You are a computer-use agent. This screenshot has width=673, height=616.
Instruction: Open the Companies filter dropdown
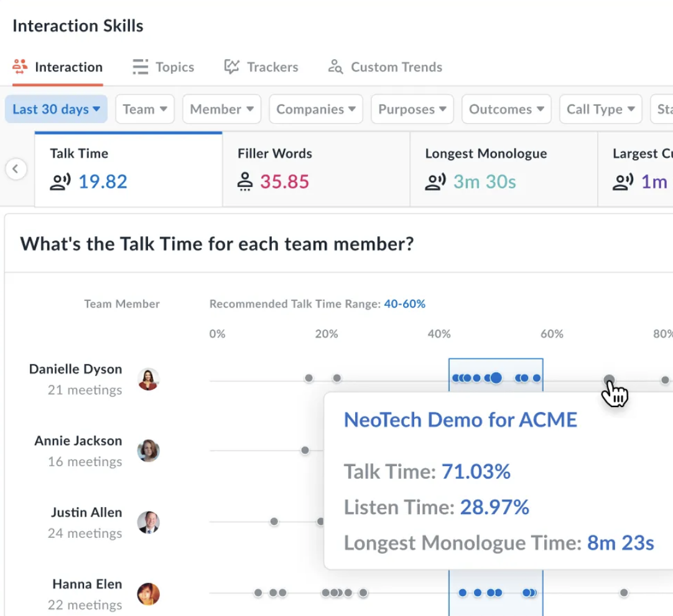point(316,109)
